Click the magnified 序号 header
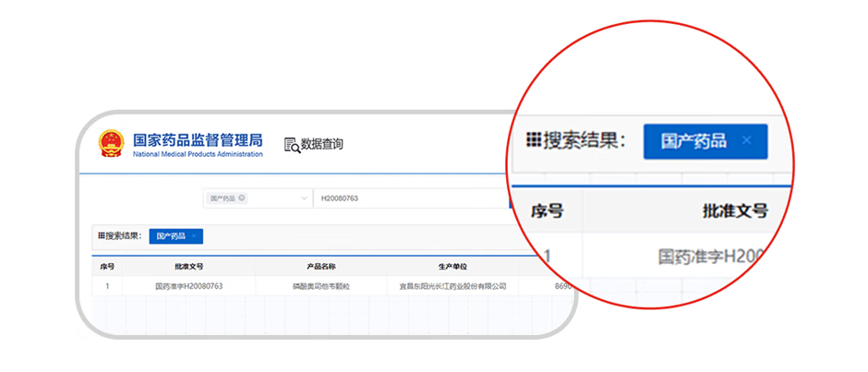Image resolution: width=868 pixels, height=372 pixels. coord(547,210)
